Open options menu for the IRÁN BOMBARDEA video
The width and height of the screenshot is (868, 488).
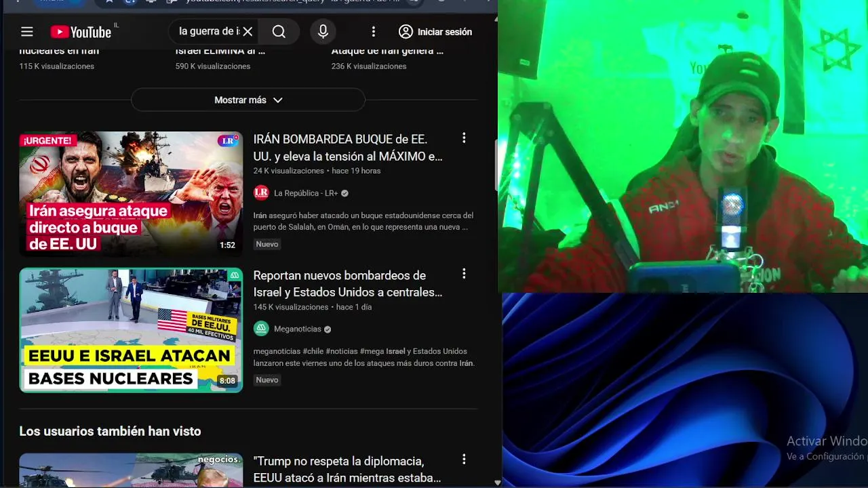[x=464, y=138]
